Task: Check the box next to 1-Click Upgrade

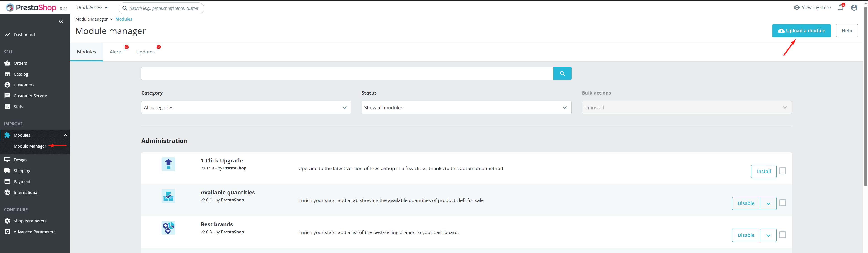Action: click(783, 171)
